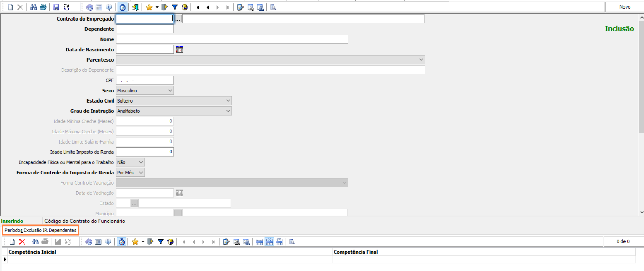644x271 pixels.
Task: Click the blue funnel filter icon in the main toolbar
Action: [175, 7]
